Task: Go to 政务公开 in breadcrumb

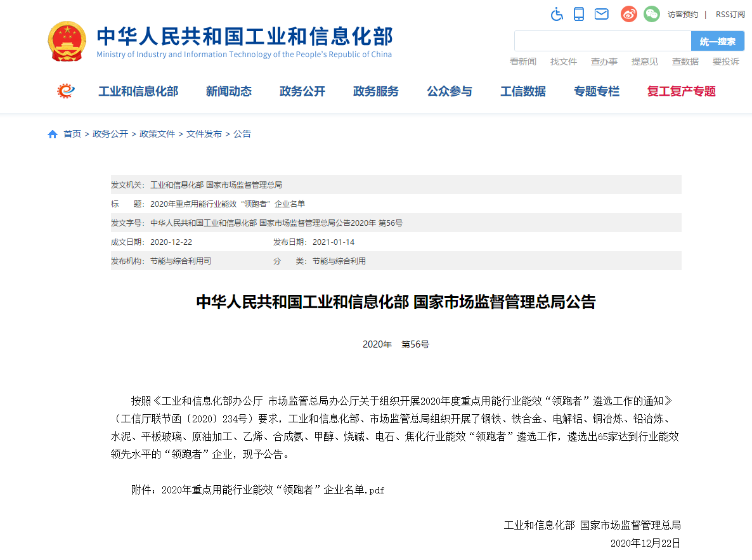Action: pyautogui.click(x=110, y=134)
